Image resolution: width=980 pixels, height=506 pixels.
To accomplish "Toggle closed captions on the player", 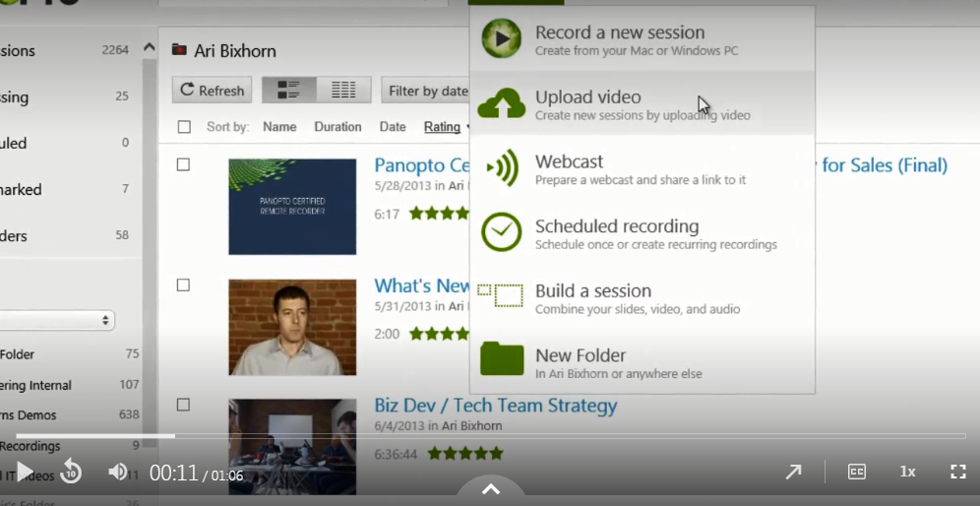I will 857,472.
